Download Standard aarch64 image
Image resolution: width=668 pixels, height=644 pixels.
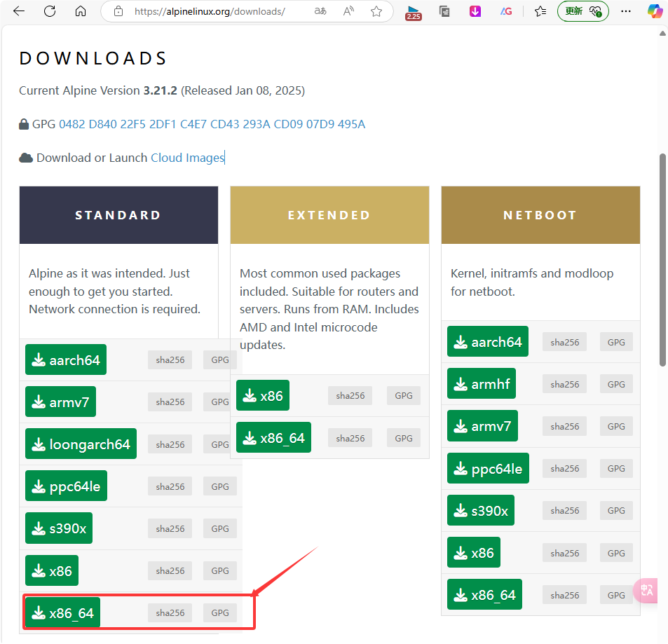66,360
